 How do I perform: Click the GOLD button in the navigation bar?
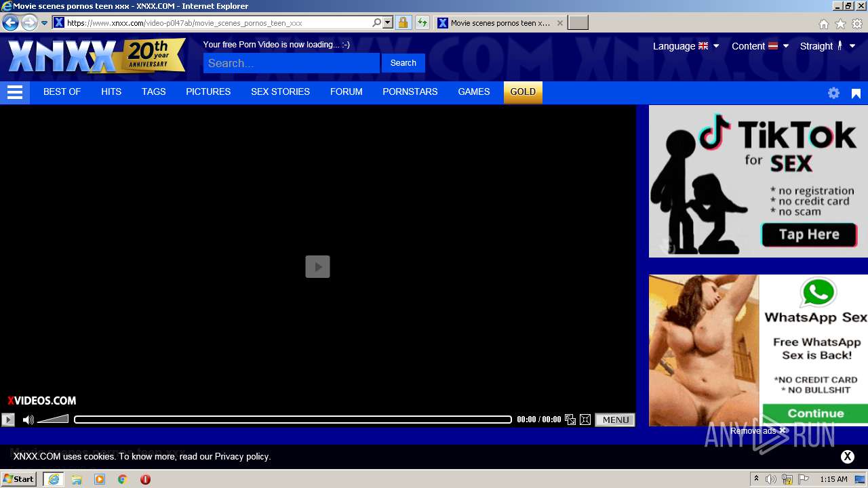[523, 92]
